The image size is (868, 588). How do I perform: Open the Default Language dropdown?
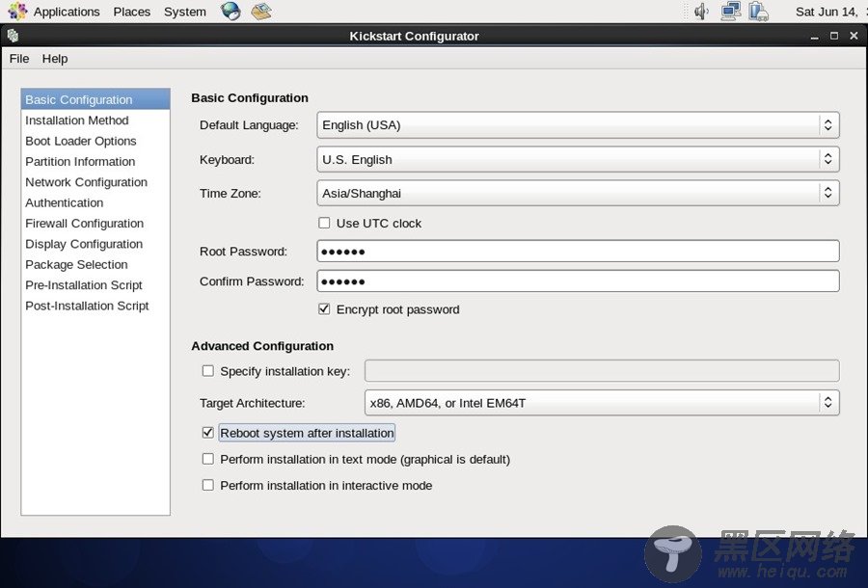tap(578, 125)
